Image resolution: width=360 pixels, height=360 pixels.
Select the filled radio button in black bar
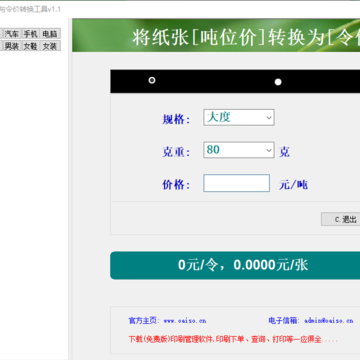pos(278,82)
